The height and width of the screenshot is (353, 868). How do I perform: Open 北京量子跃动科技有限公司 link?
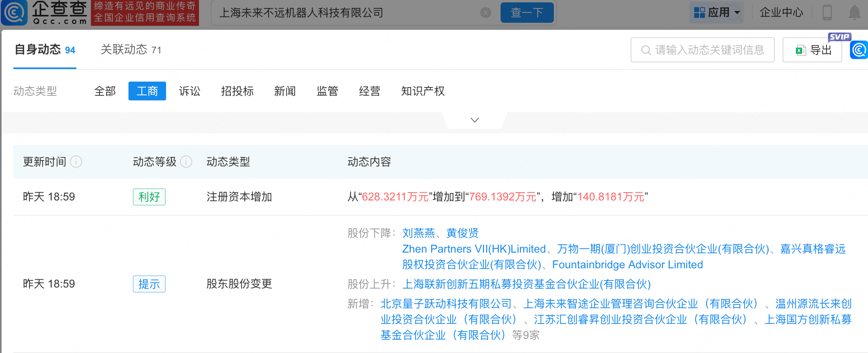click(x=446, y=304)
